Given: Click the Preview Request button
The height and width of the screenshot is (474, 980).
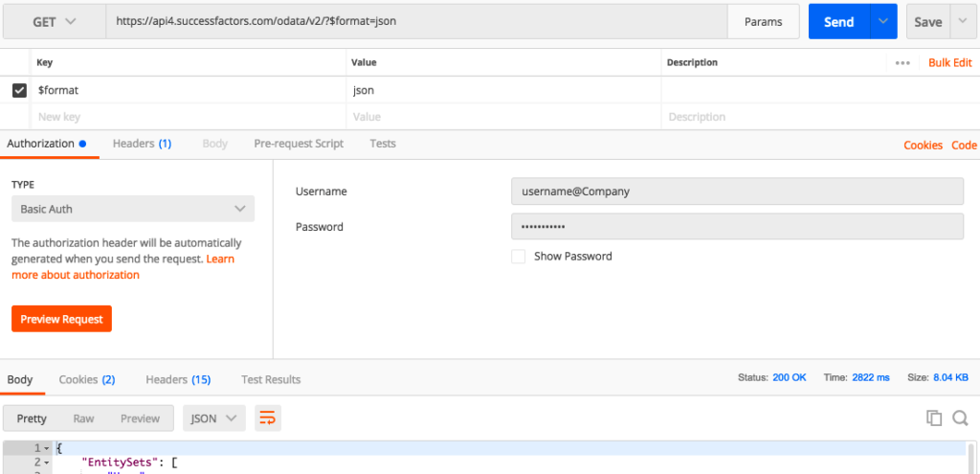Looking at the screenshot, I should click(61, 319).
